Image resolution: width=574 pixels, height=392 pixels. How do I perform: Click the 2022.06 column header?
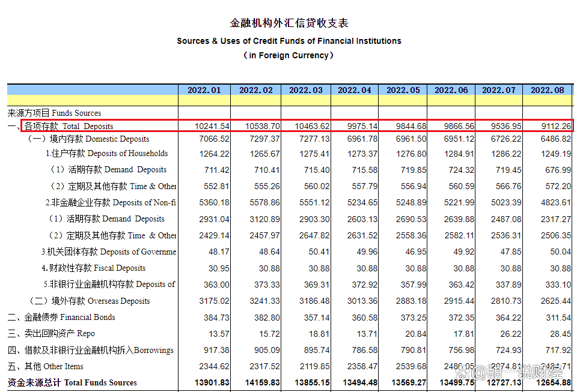point(451,90)
